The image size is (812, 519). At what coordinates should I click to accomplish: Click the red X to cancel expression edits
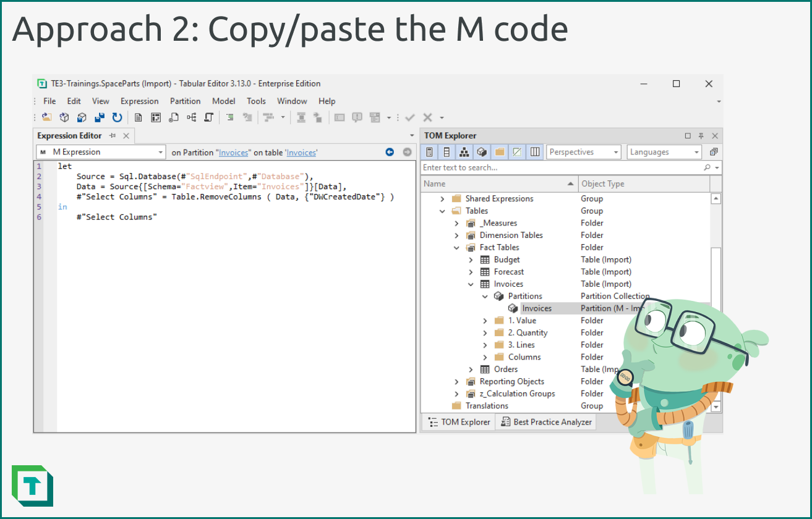[427, 117]
